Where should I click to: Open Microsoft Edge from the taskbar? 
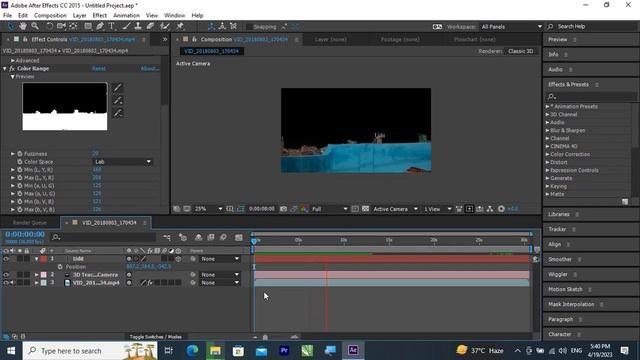pyautogui.click(x=192, y=350)
